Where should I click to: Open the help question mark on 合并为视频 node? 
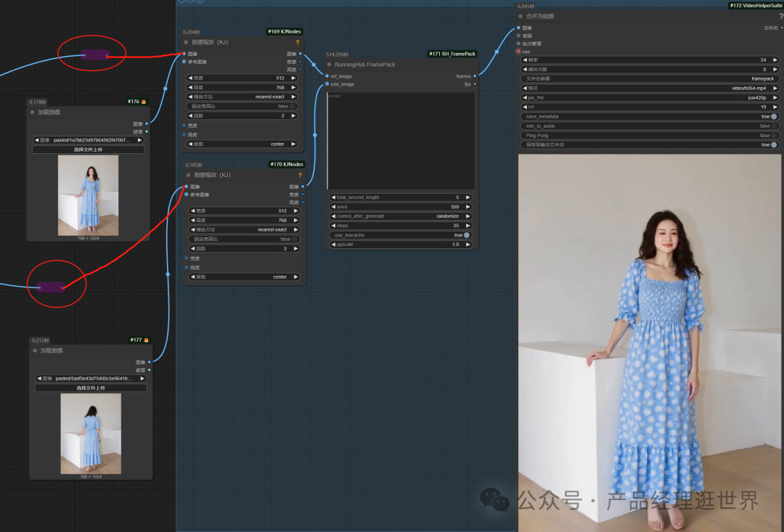point(781,17)
